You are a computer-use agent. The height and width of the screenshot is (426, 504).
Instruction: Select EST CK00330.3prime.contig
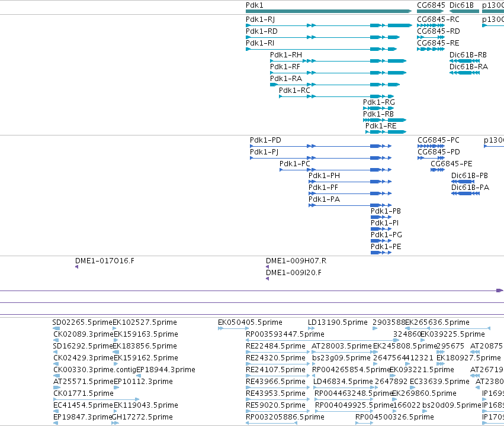[57, 376]
